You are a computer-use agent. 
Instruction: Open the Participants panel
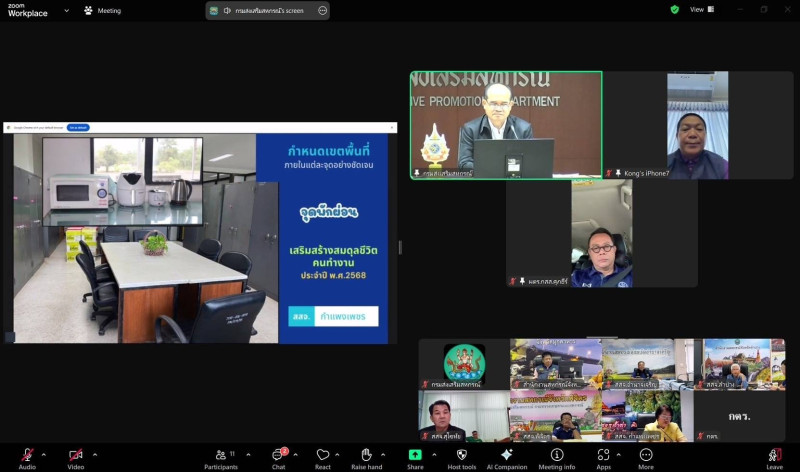(221, 455)
